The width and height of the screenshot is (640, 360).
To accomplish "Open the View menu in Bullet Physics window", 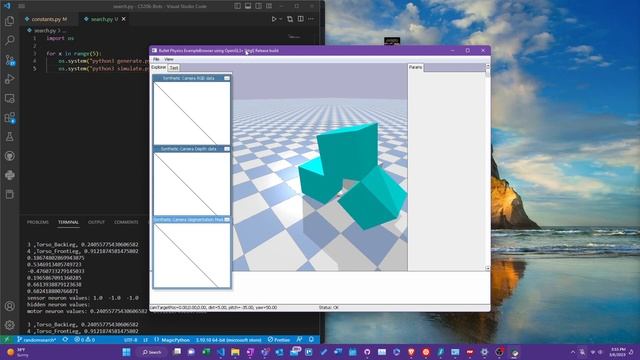I will 169,59.
